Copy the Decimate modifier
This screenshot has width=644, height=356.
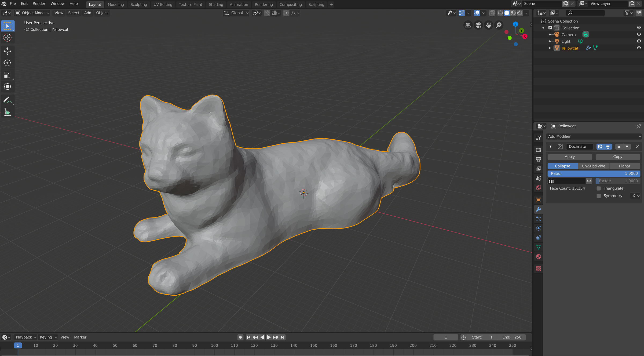618,157
